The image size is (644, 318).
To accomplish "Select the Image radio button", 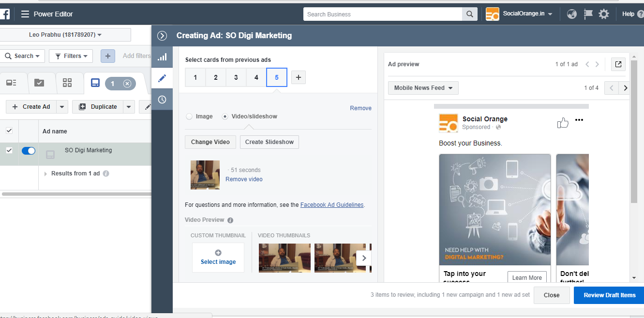I will [x=189, y=116].
